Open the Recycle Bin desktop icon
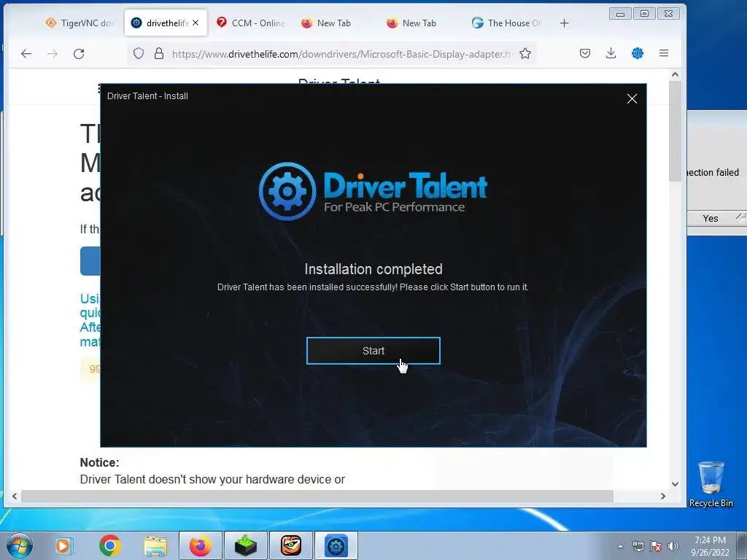This screenshot has width=747, height=560. [711, 484]
